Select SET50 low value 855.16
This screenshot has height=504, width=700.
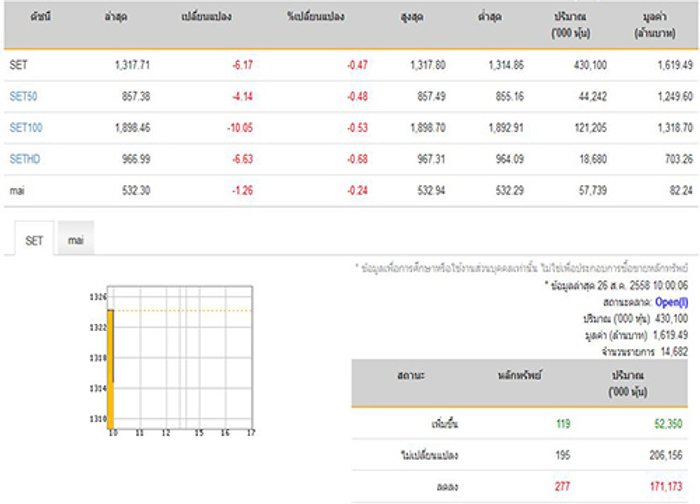click(x=509, y=96)
